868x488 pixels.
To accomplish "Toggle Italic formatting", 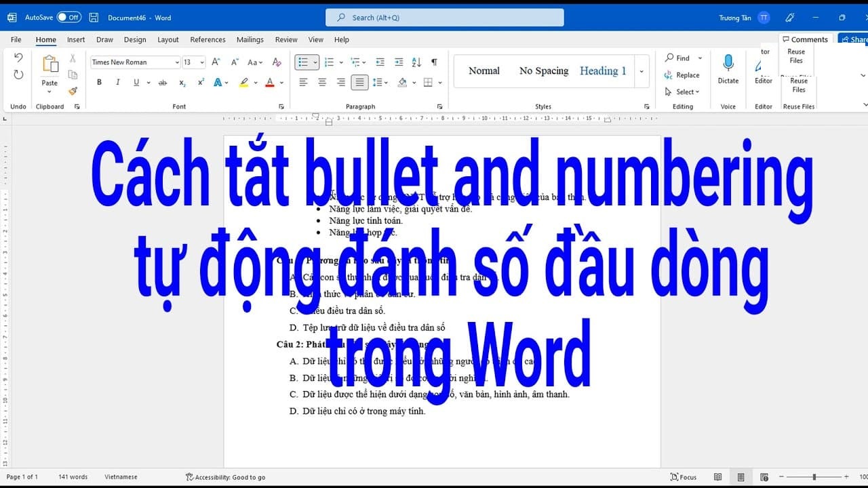I will click(117, 83).
